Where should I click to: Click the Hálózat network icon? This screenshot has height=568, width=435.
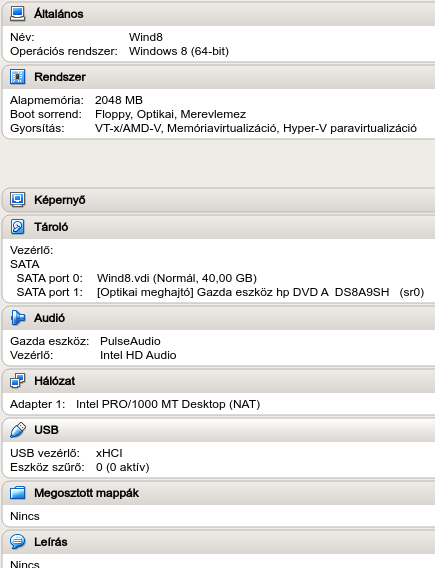coord(17,381)
